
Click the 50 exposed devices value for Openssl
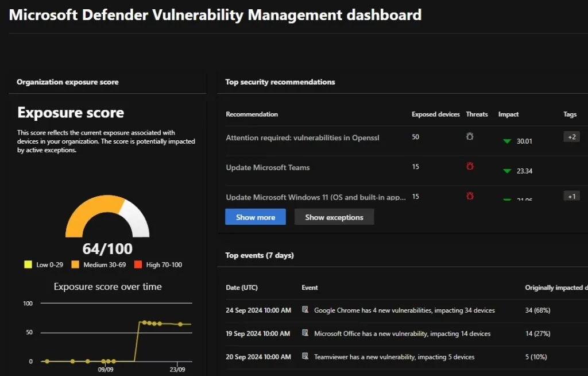point(415,137)
